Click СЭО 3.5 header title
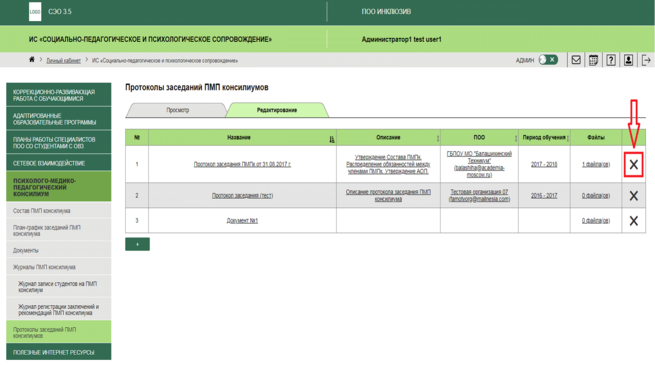 (60, 12)
